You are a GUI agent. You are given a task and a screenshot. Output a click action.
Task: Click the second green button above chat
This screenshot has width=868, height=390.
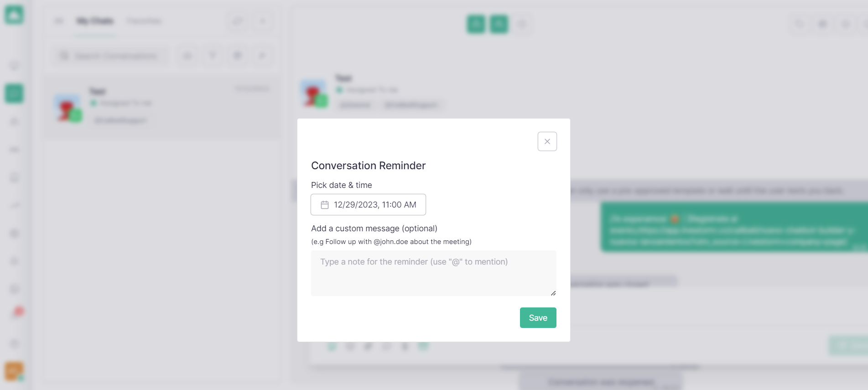[499, 24]
